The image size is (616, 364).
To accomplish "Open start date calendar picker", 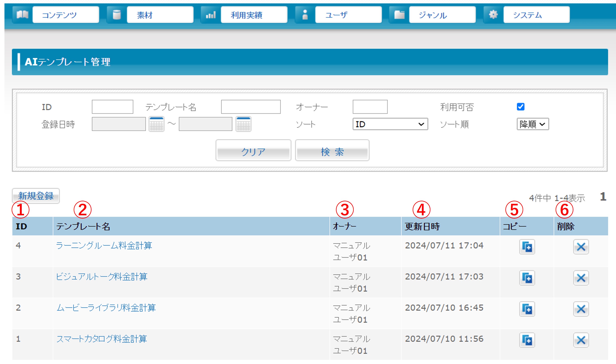I will tap(156, 124).
